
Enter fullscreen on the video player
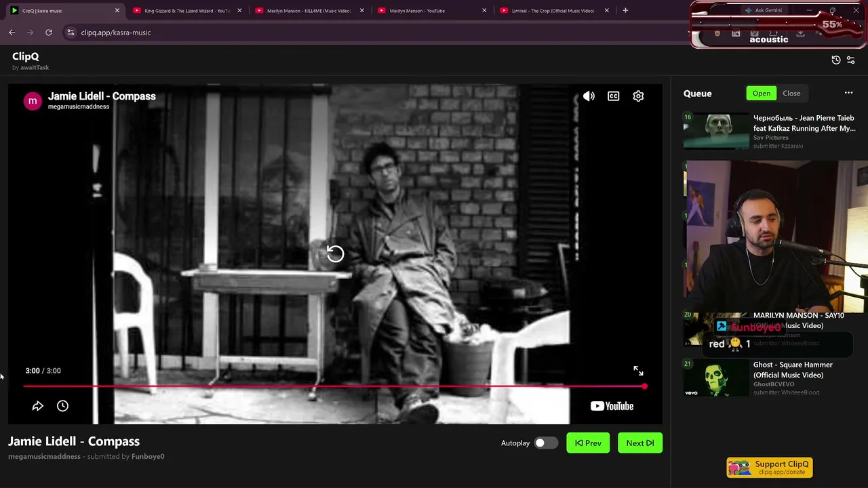638,371
